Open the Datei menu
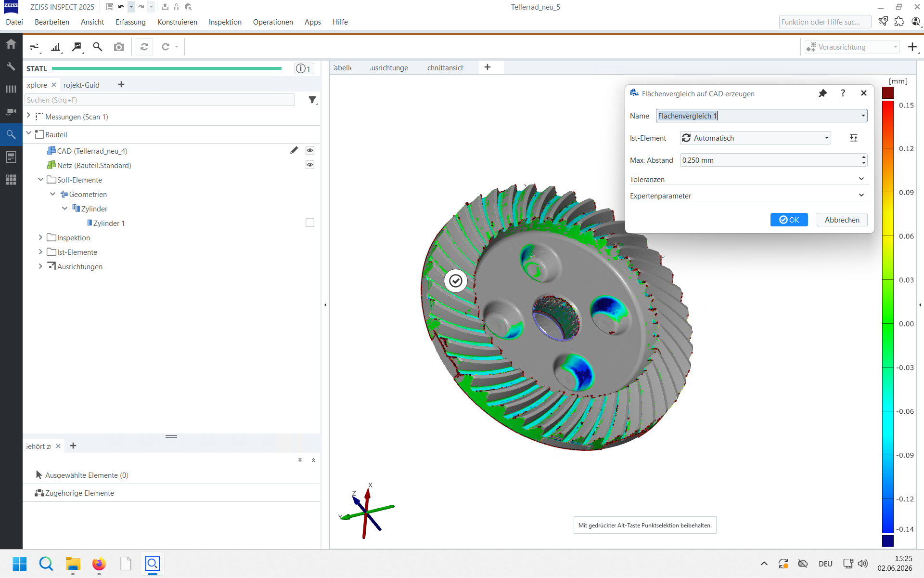 (x=14, y=22)
